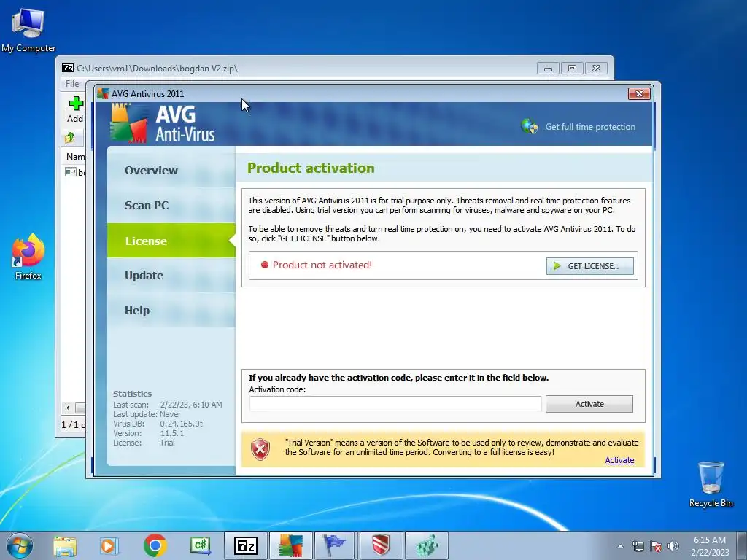The width and height of the screenshot is (747, 560).
Task: Click the AVG Anti-Virus logo
Action: [x=163, y=123]
